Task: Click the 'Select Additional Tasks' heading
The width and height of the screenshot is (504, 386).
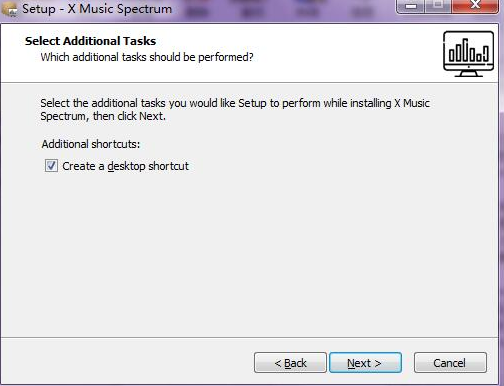Action: point(90,41)
